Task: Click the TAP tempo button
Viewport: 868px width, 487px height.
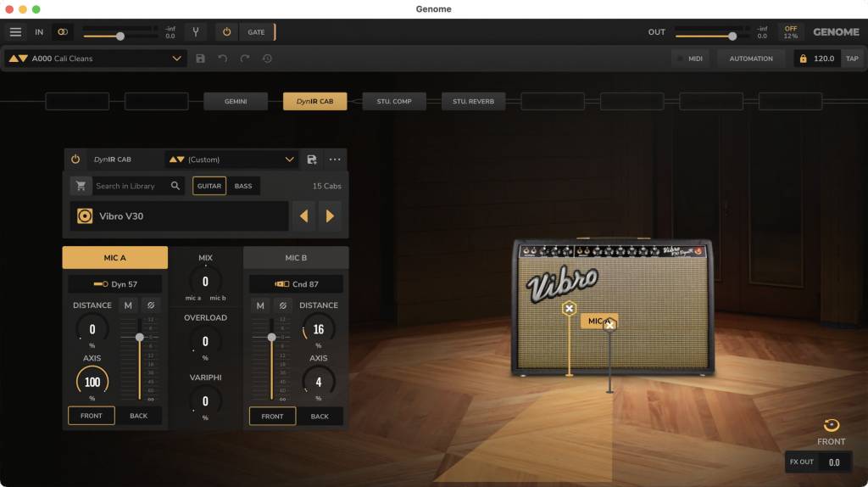Action: [852, 59]
